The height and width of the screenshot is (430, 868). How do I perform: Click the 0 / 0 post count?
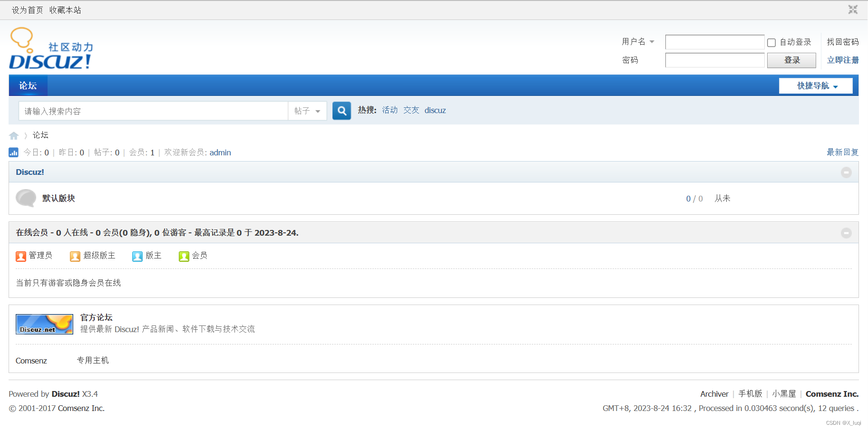pyautogui.click(x=694, y=199)
